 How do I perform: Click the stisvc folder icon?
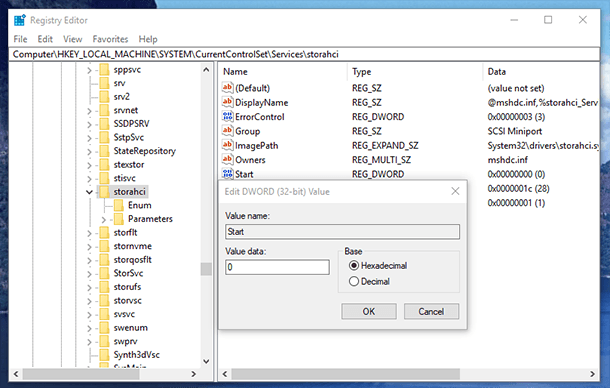tap(104, 178)
